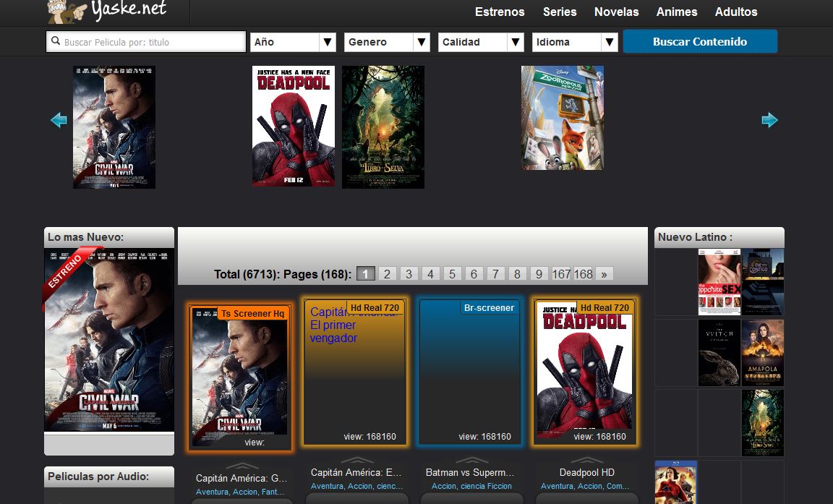Viewport: 833px width, 504px height.
Task: Open the Idioma dropdown
Action: tap(575, 41)
